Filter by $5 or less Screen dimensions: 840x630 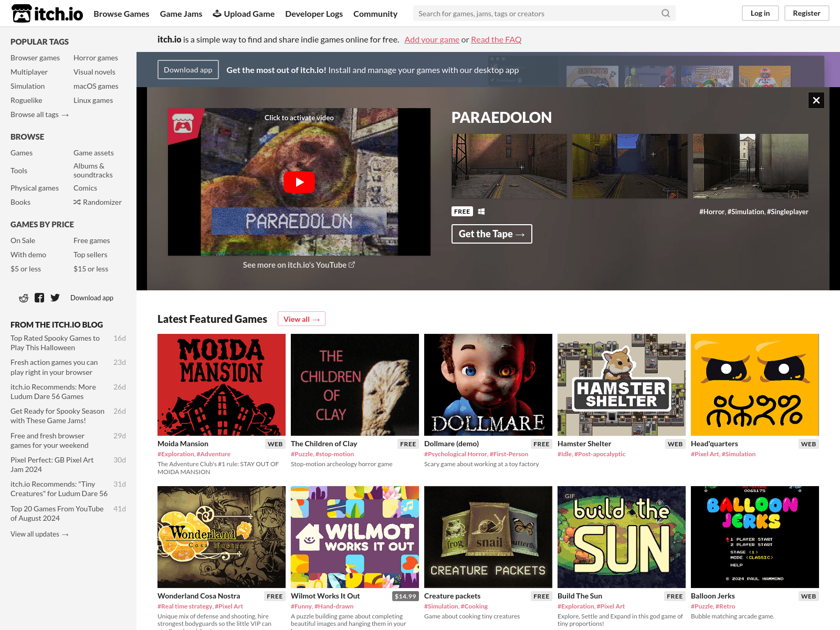click(x=26, y=269)
